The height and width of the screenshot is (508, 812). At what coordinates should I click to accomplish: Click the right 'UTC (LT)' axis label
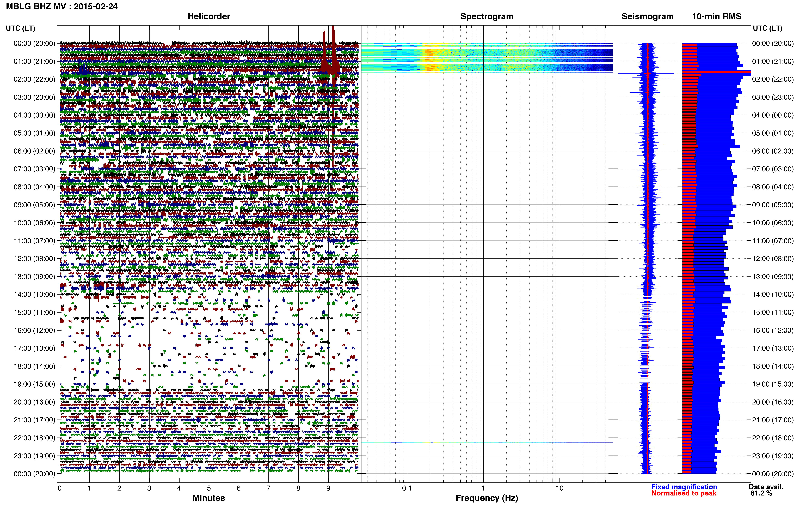[x=767, y=28]
